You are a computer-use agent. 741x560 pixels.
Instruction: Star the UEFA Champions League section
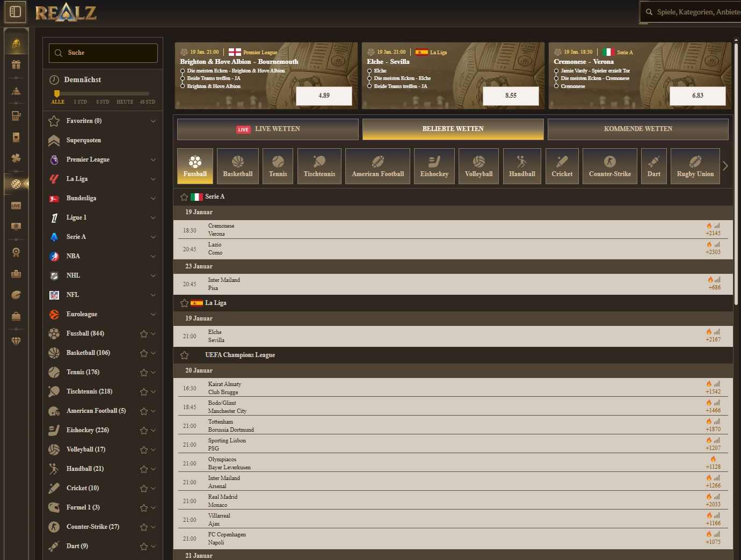click(185, 355)
